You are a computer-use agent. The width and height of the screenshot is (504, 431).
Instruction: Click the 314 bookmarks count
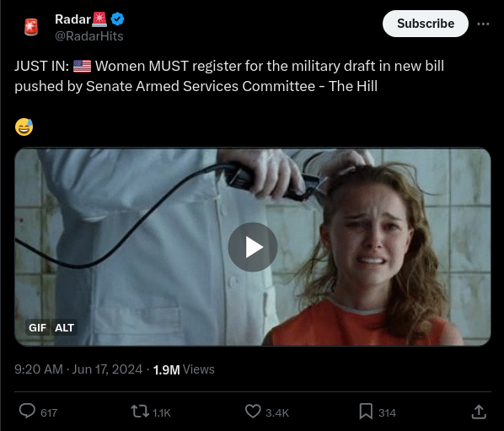pyautogui.click(x=387, y=412)
